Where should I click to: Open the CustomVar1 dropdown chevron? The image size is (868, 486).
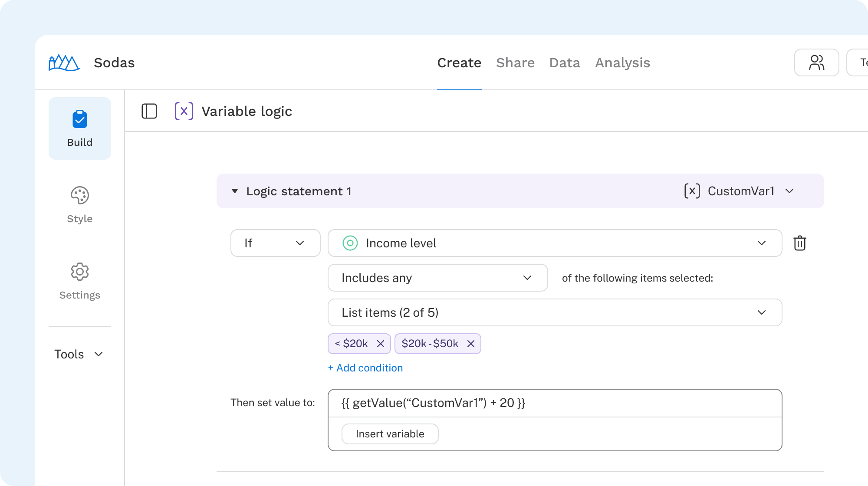[789, 191]
